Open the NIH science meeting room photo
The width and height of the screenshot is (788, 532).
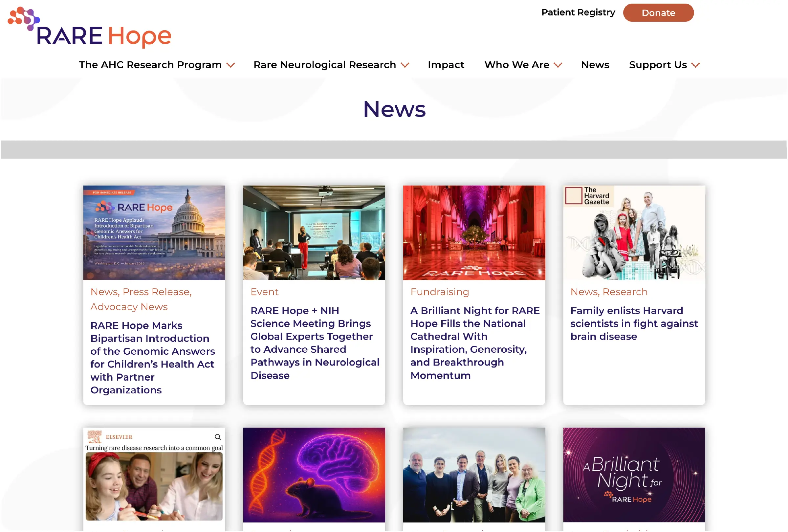314,233
